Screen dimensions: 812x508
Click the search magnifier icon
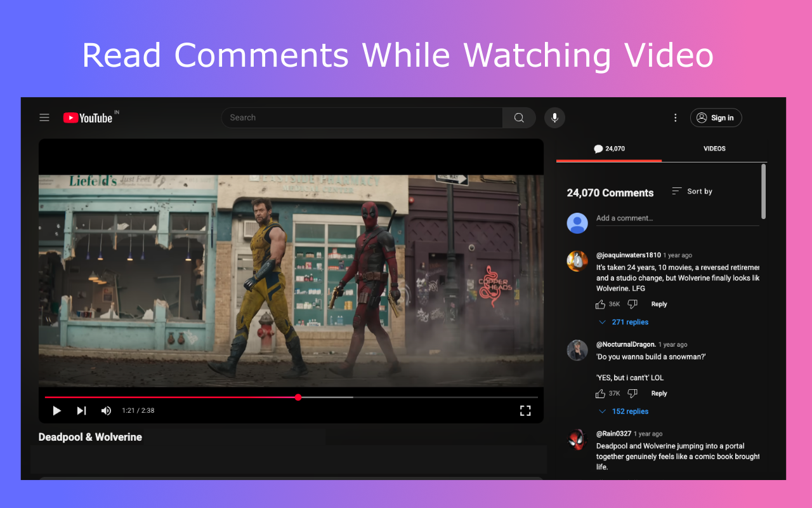[x=519, y=117]
